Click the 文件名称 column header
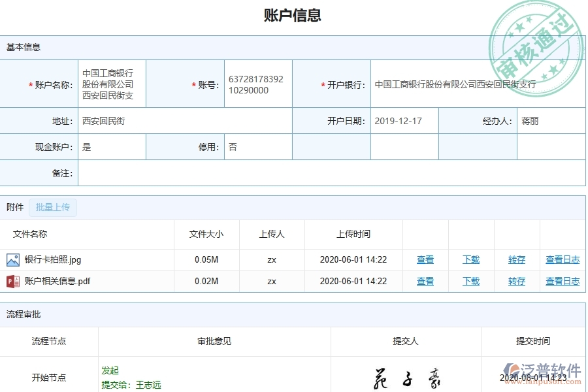The height and width of the screenshot is (392, 588). [32, 234]
